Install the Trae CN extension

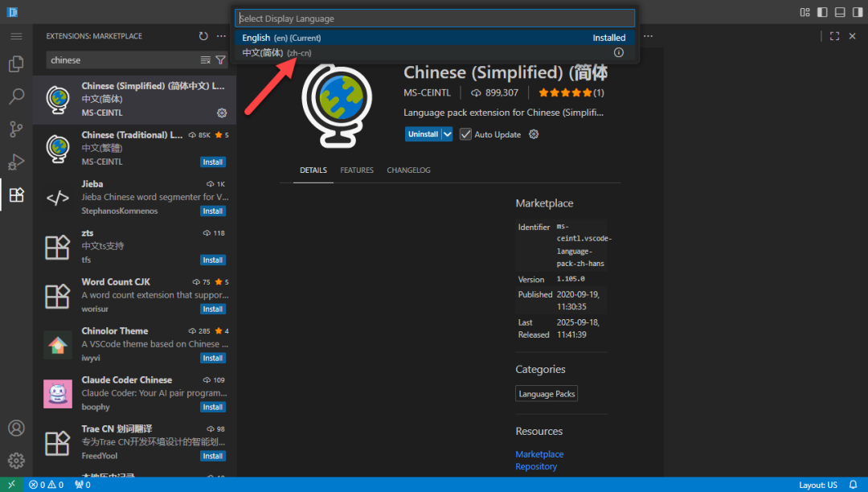point(212,456)
